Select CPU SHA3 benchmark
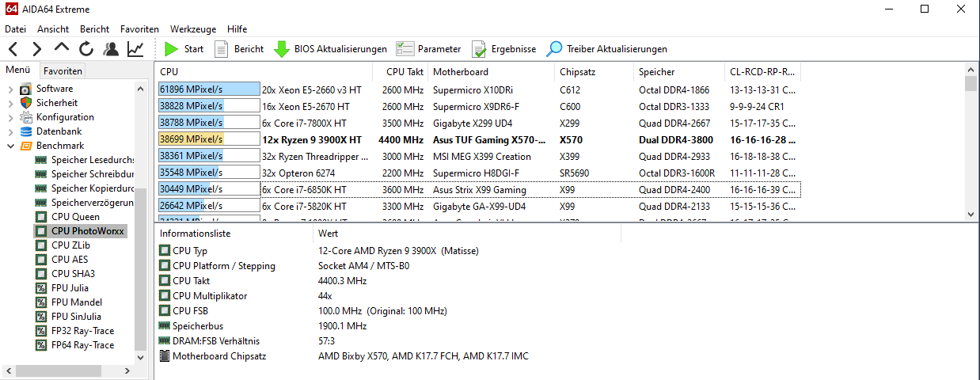This screenshot has width=980, height=380. (x=73, y=274)
